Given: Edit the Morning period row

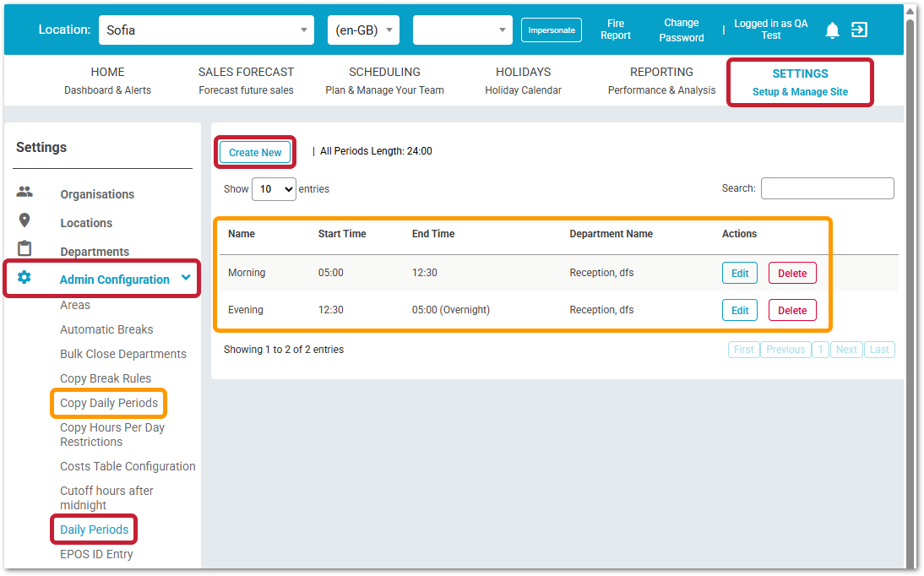Looking at the screenshot, I should (739, 274).
